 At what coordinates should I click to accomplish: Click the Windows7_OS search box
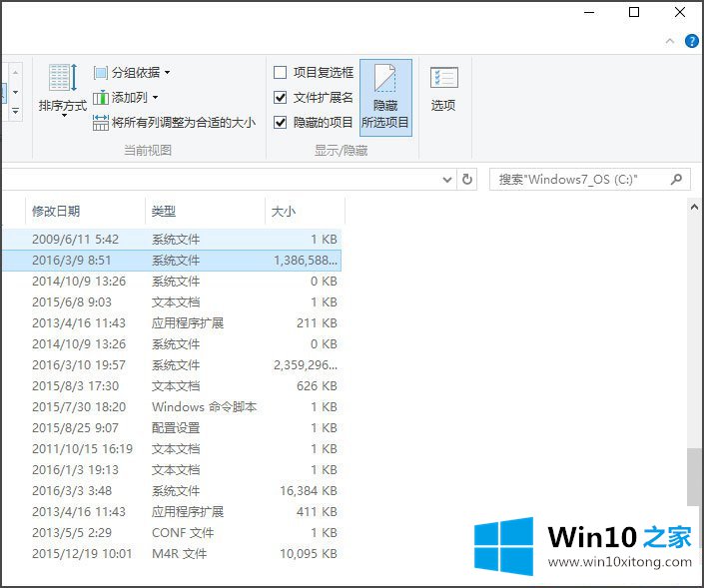pyautogui.click(x=579, y=180)
